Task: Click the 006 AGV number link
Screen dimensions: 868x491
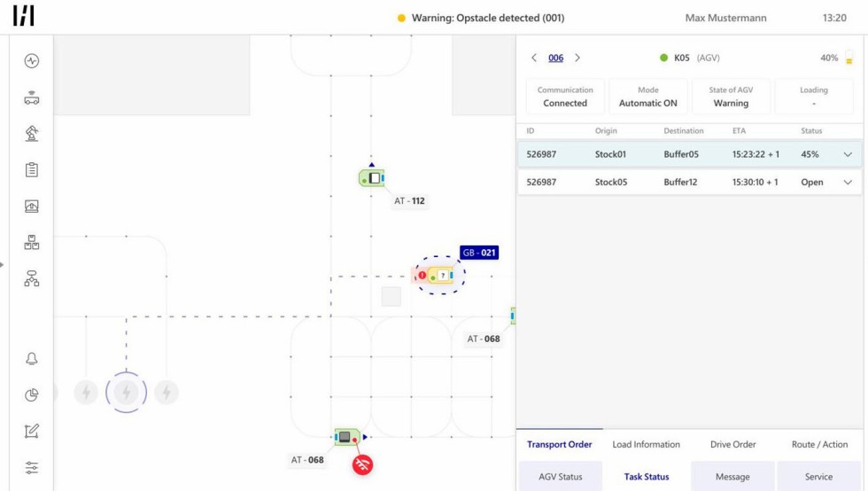Action: coord(555,58)
